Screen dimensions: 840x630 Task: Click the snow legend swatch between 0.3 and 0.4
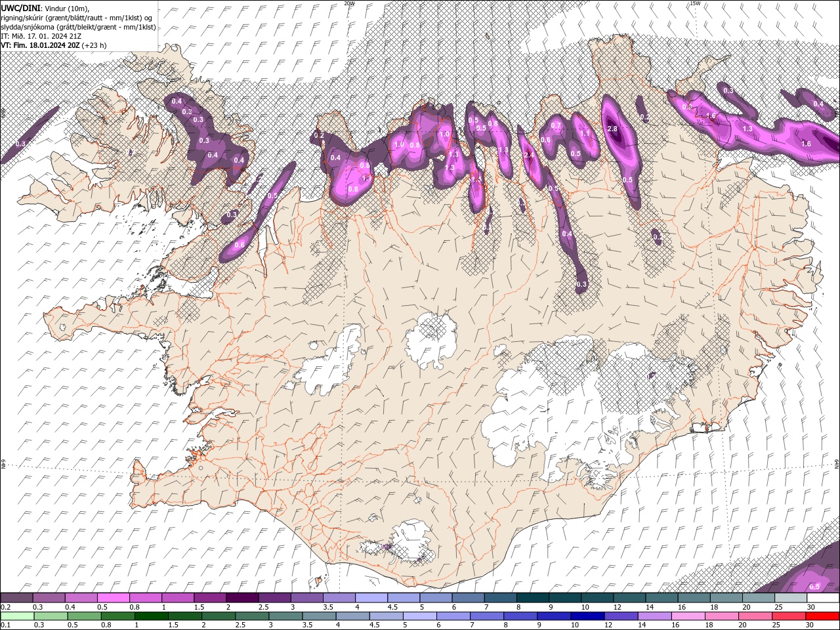click(x=49, y=598)
